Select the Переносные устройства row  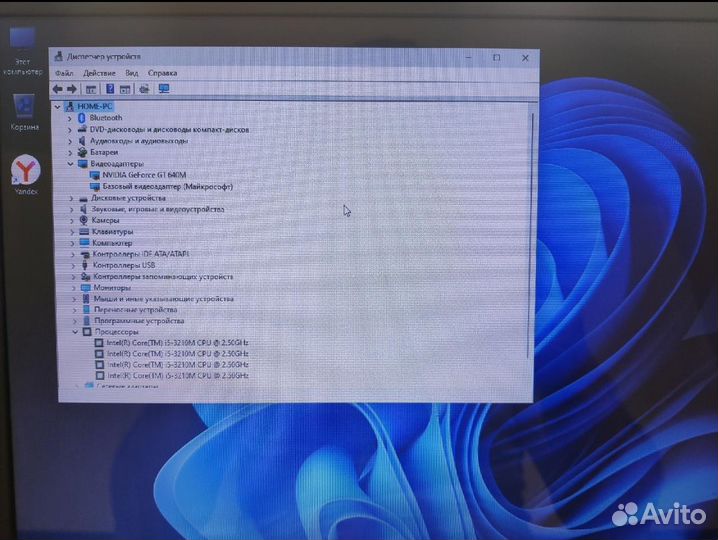[136, 310]
